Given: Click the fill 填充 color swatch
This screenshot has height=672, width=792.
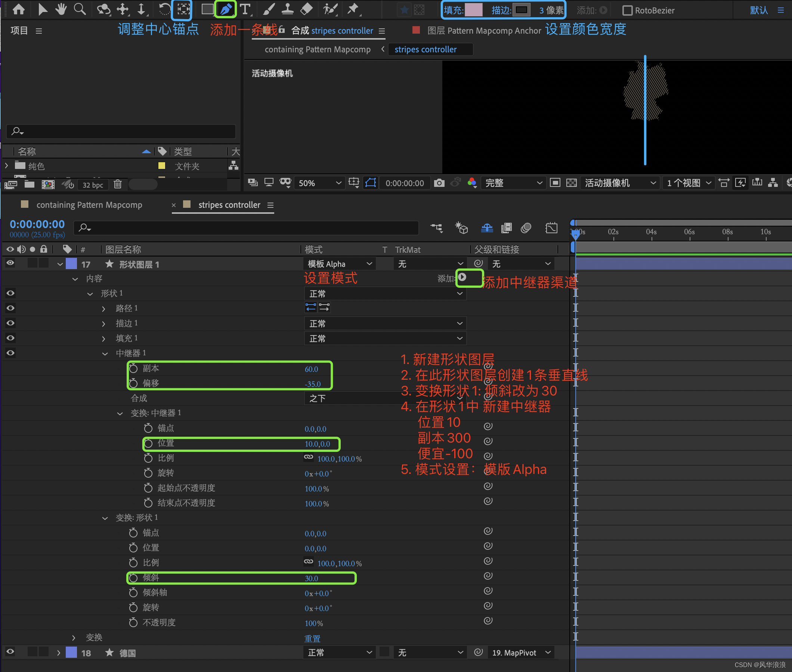Looking at the screenshot, I should point(474,10).
